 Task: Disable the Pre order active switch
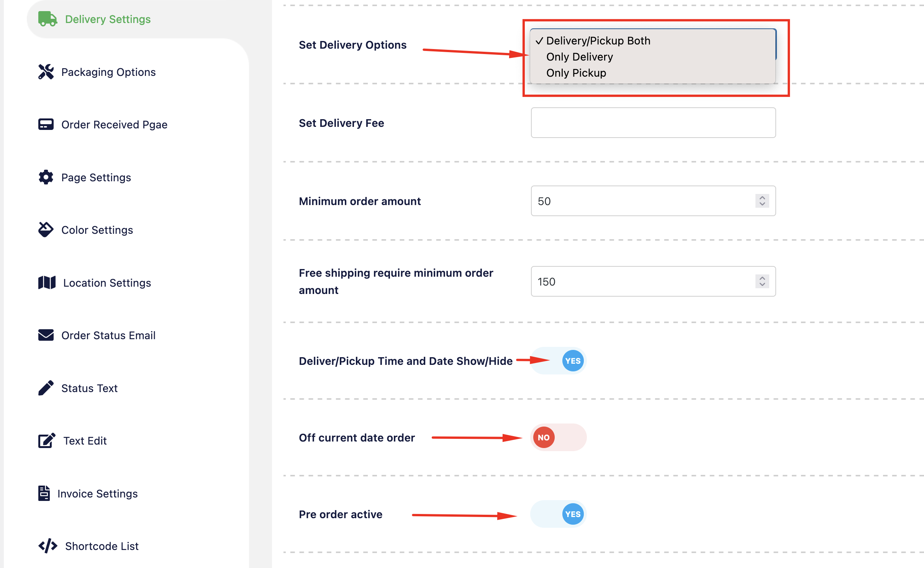(x=559, y=514)
